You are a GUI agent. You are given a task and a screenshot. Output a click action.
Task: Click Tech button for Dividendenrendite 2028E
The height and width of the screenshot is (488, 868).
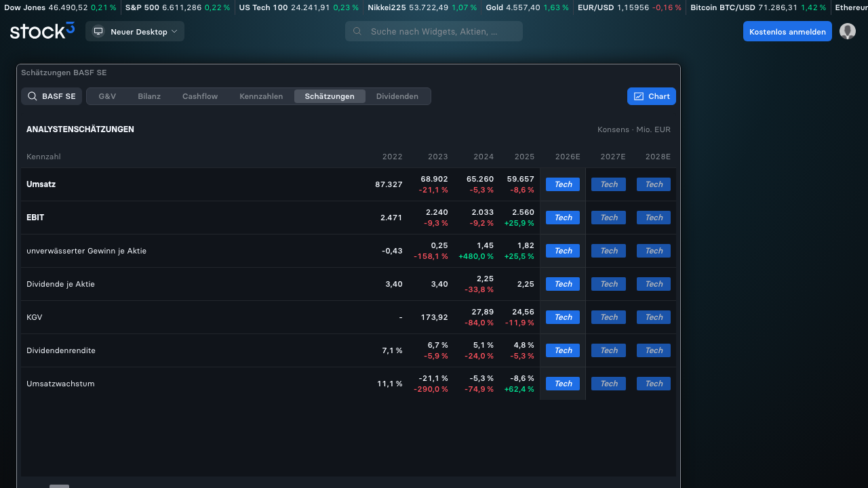tap(654, 350)
